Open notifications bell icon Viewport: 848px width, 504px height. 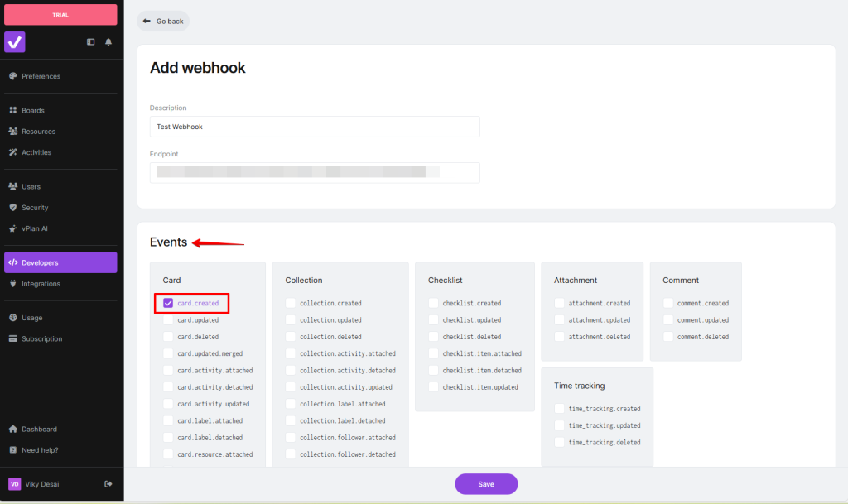click(x=108, y=42)
